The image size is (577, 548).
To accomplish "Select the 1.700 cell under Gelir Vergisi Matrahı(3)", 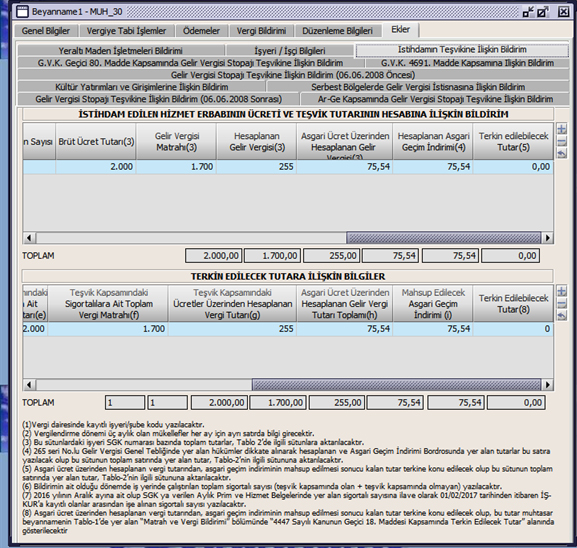I will point(176,167).
